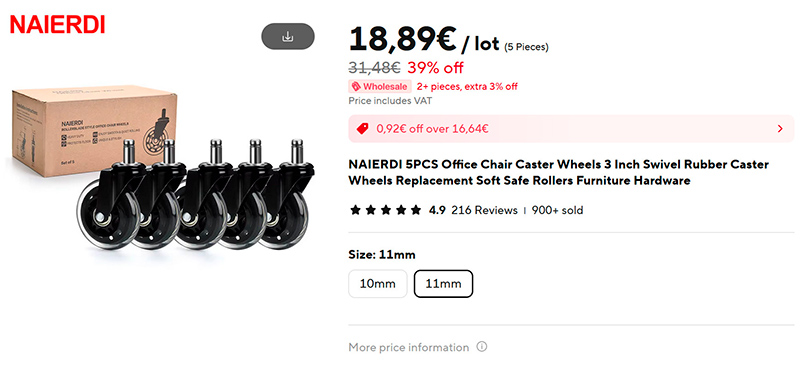Click the 900+ sold label
This screenshot has width=800, height=371.
557,210
